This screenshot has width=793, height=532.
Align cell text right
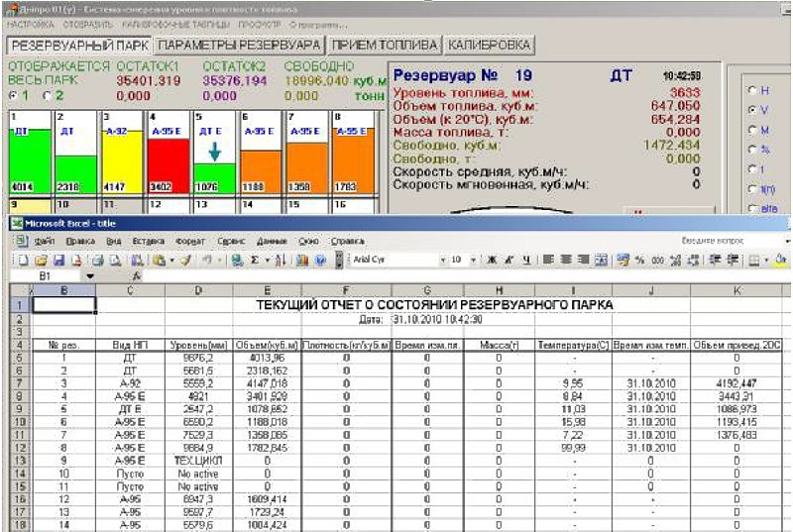click(x=583, y=260)
